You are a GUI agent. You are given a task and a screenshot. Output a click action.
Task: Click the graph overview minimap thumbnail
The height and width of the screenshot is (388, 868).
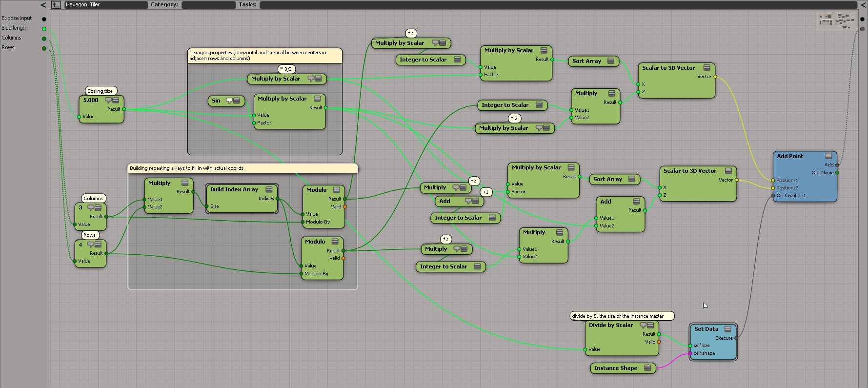coord(836,21)
